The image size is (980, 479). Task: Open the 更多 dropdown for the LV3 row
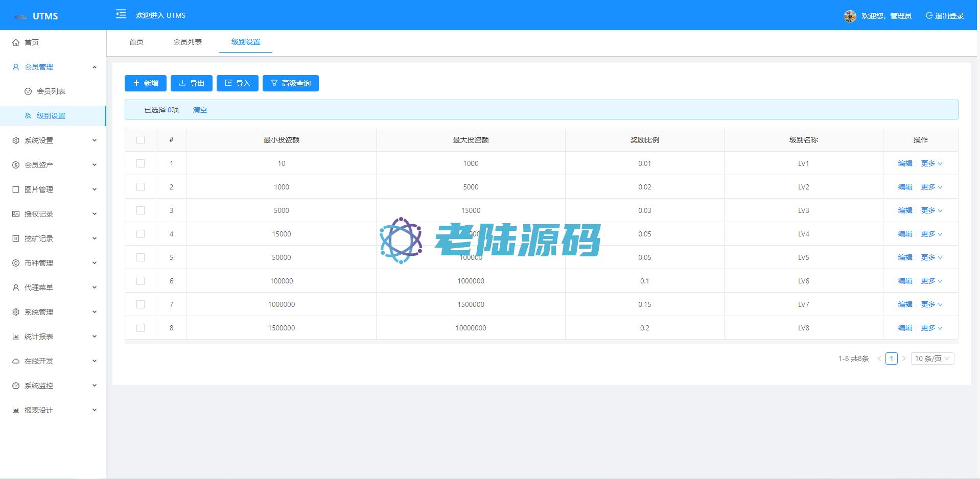pos(931,210)
